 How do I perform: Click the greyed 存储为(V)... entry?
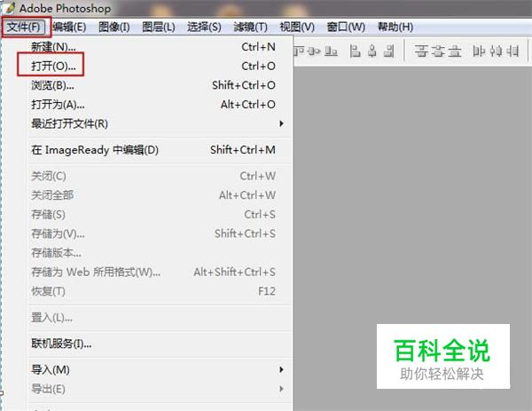tap(160, 233)
